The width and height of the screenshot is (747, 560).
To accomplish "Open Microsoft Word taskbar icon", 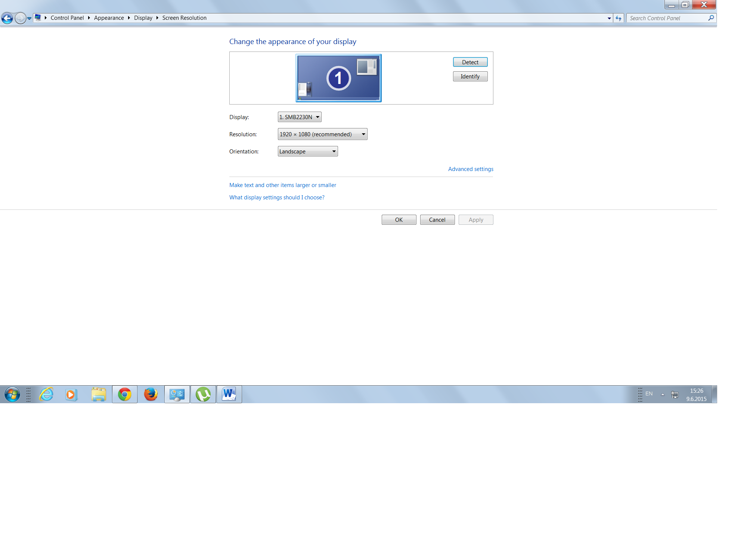I will (x=229, y=394).
